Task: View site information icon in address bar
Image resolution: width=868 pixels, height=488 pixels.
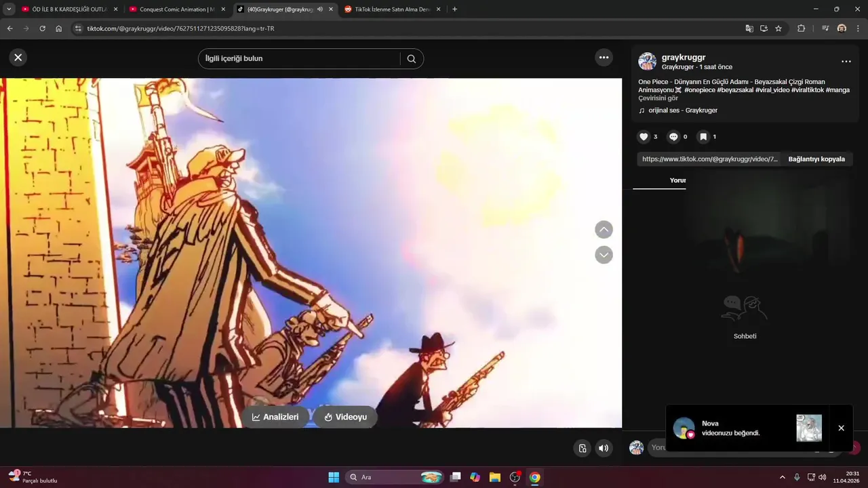Action: click(78, 28)
